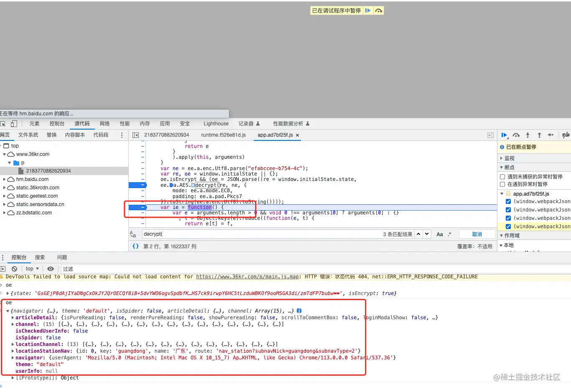
Task: Collapse www.36kr.com tree node
Action: point(5,154)
